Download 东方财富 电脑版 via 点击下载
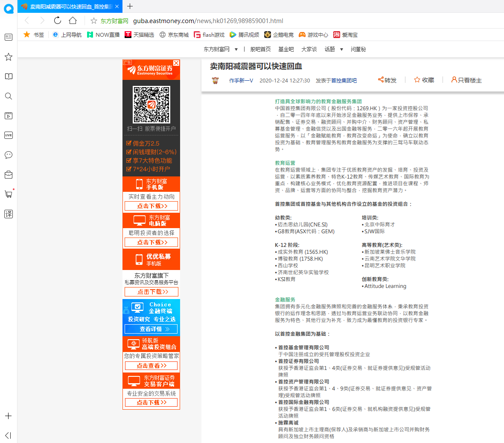Viewport: 504px width, 443px height. pyautogui.click(x=151, y=242)
